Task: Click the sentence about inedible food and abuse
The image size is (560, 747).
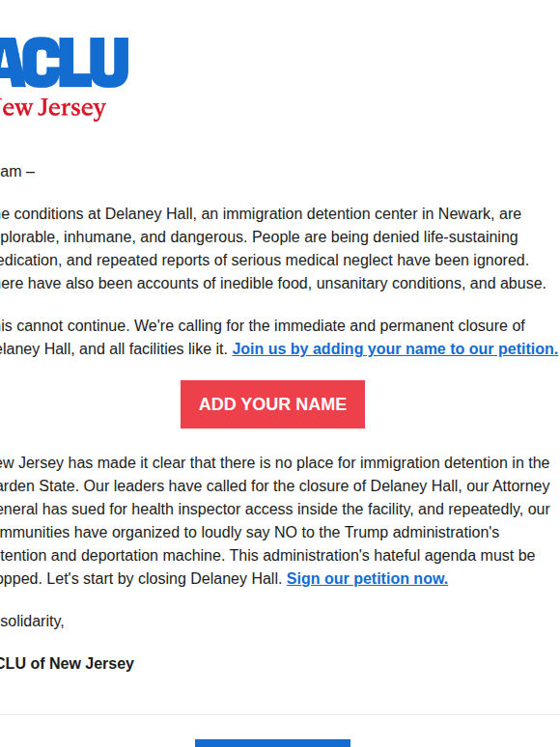Action: pyautogui.click(x=273, y=283)
